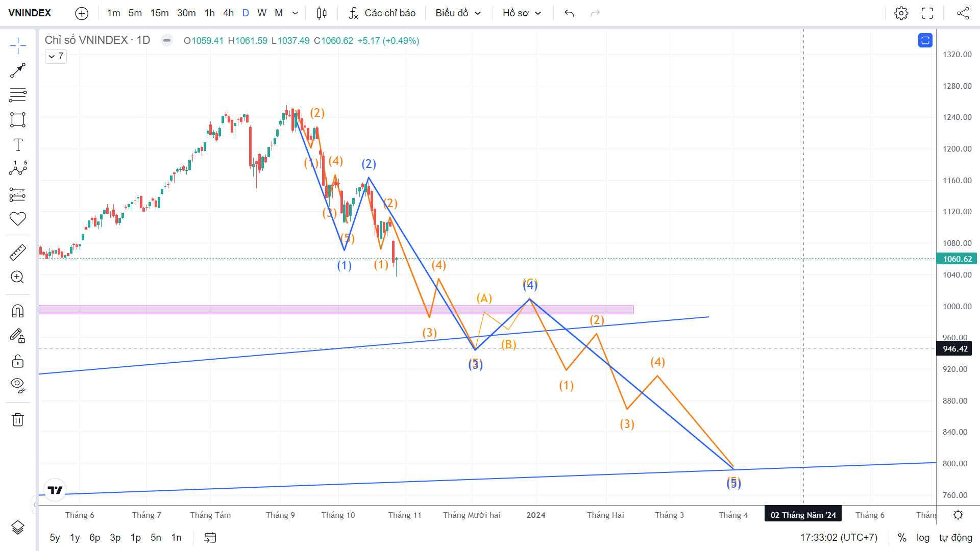This screenshot has height=551, width=980.
Task: Activate the zoom in tool
Action: pyautogui.click(x=18, y=277)
